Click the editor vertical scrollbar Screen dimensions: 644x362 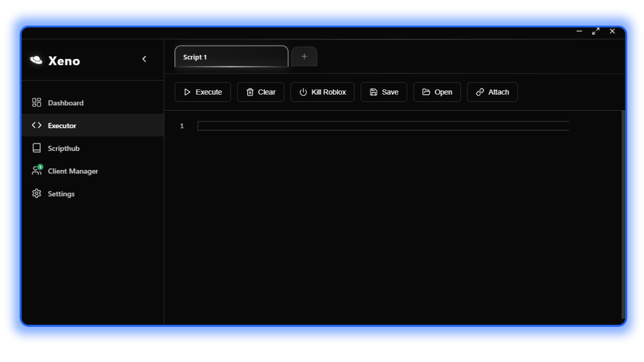tap(624, 215)
